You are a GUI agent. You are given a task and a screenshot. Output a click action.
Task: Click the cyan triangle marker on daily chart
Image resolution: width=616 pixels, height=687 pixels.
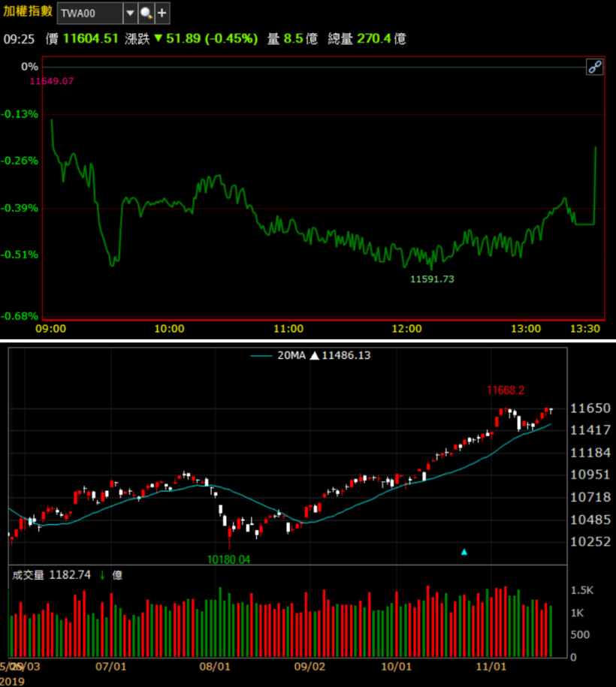464,552
